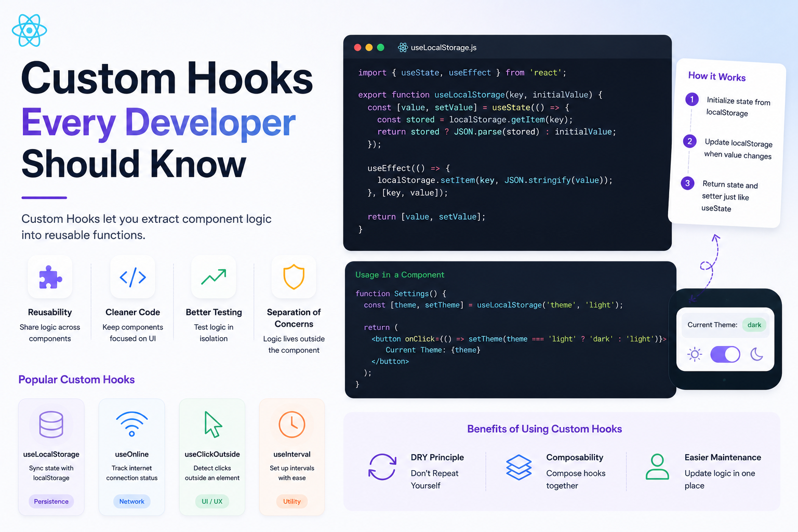The width and height of the screenshot is (798, 532).
Task: Click the Network tag badge
Action: point(132,501)
